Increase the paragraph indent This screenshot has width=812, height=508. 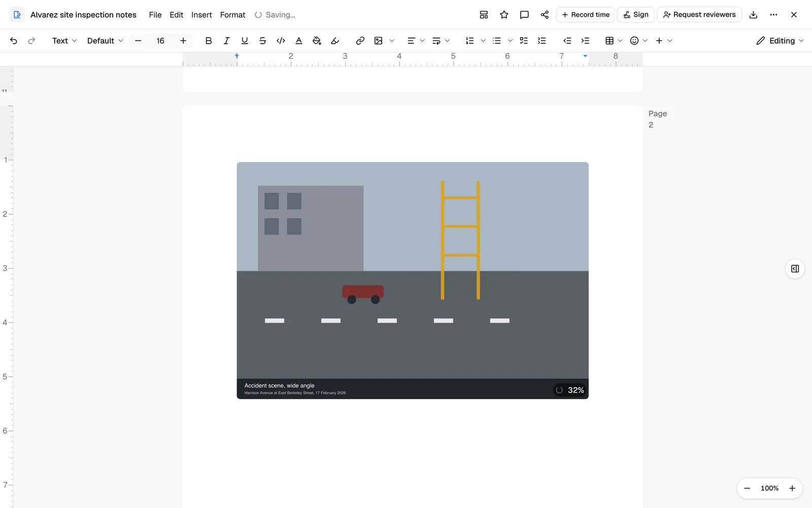pos(585,41)
